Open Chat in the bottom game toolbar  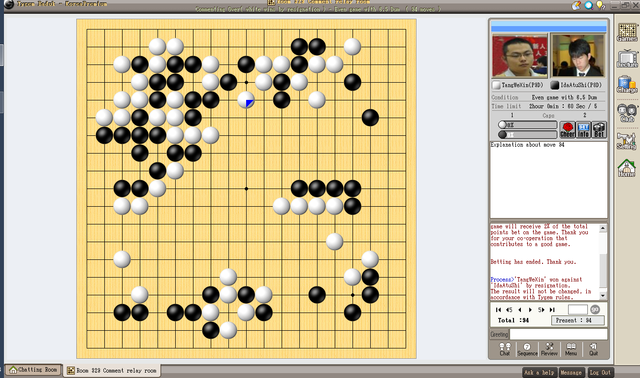[505, 349]
